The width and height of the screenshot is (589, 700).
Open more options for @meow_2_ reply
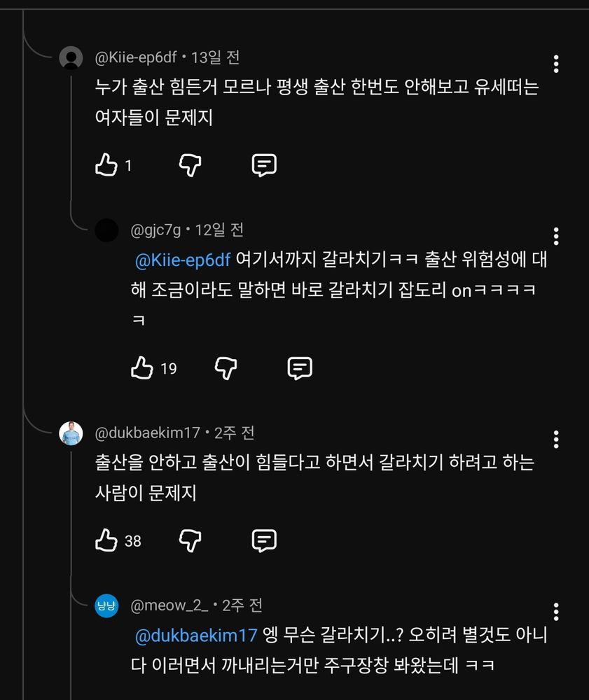click(556, 612)
